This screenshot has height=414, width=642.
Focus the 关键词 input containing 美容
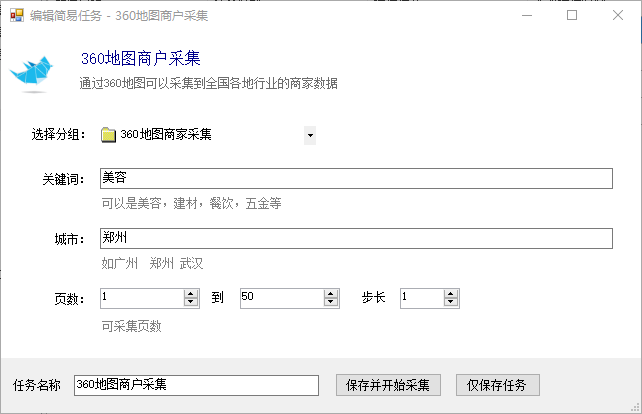[356, 179]
